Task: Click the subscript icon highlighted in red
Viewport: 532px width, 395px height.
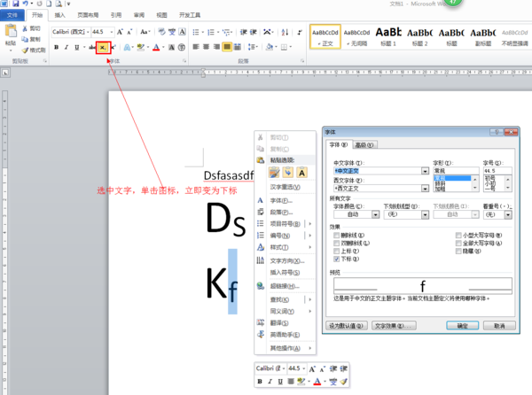Action: click(x=103, y=47)
